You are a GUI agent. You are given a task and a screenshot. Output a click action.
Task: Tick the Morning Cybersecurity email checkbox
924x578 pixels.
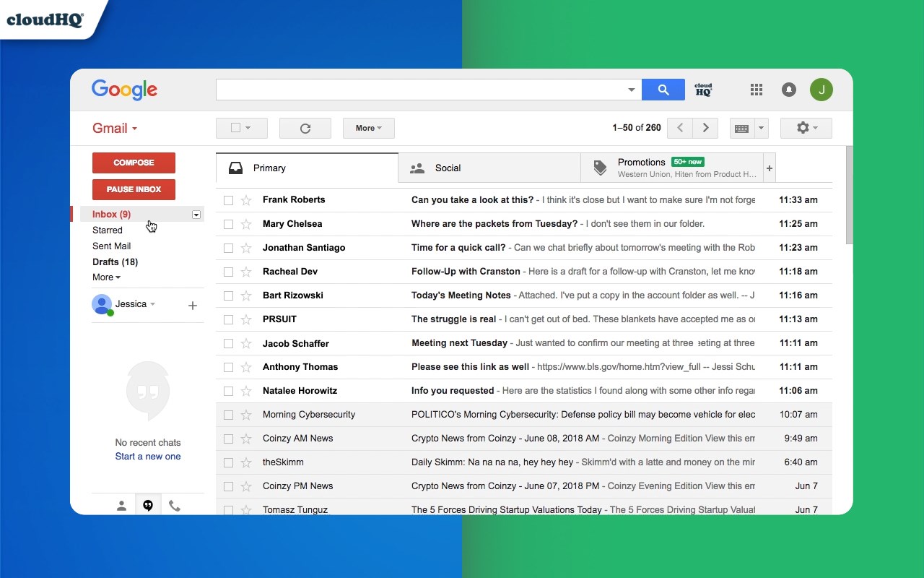click(x=228, y=415)
